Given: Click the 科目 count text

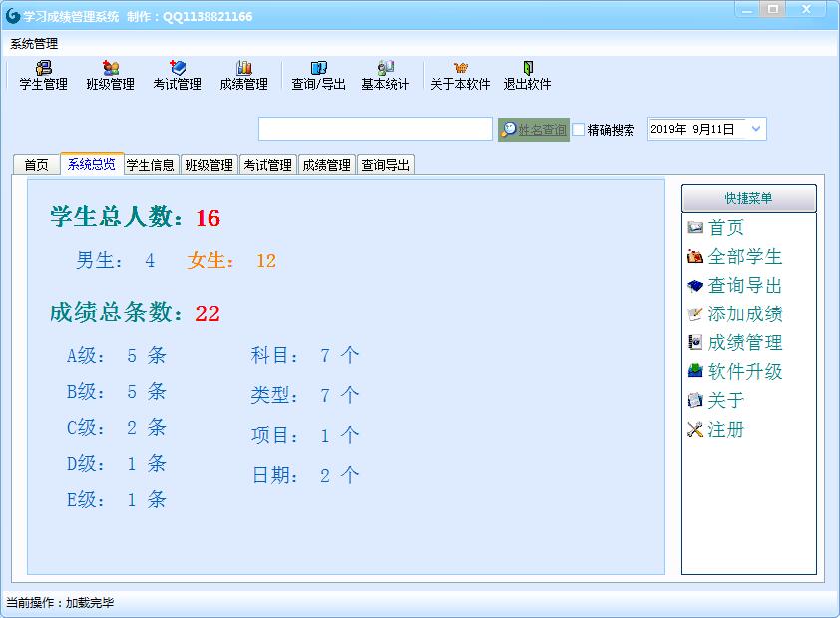Looking at the screenshot, I should 305,355.
